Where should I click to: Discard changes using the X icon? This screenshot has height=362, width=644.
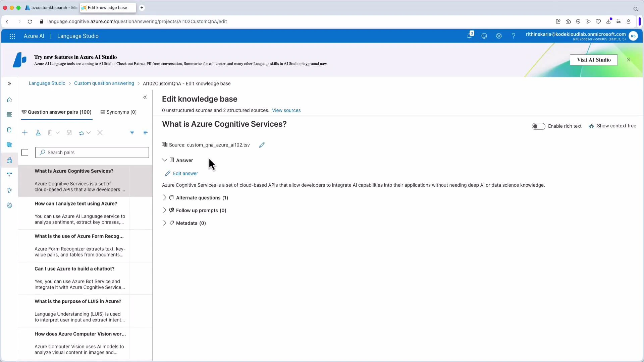[100, 132]
